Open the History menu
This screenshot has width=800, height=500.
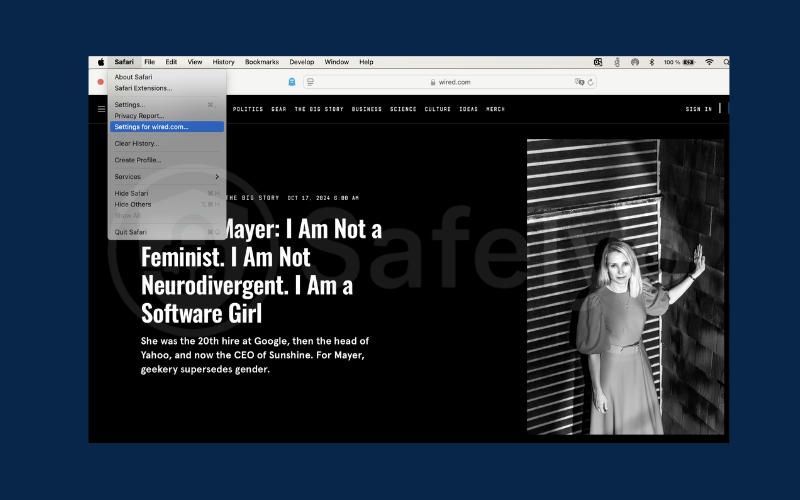(223, 62)
